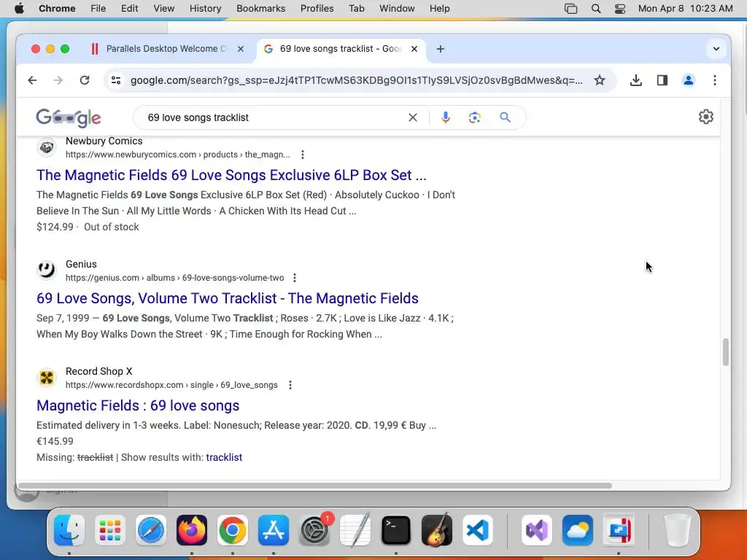Go to Google homepage via logo
This screenshot has width=747, height=560.
pos(69,117)
